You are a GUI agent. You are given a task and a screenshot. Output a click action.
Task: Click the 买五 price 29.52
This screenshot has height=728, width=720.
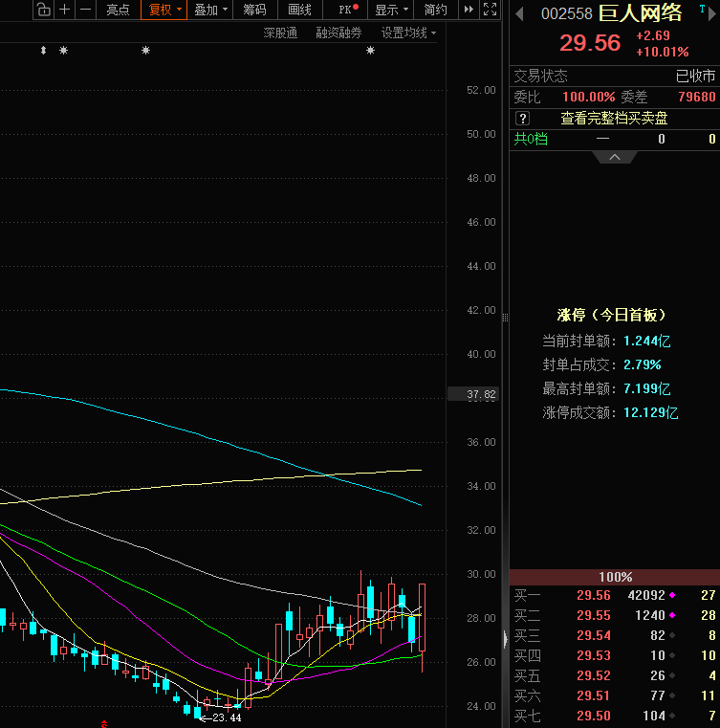tap(594, 675)
